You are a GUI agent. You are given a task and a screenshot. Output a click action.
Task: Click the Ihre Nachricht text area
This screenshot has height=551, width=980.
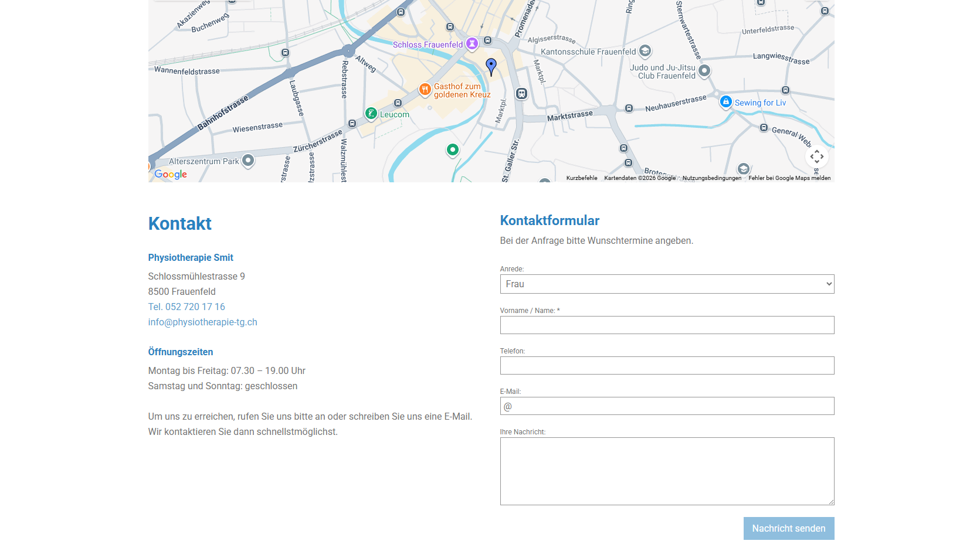(667, 471)
